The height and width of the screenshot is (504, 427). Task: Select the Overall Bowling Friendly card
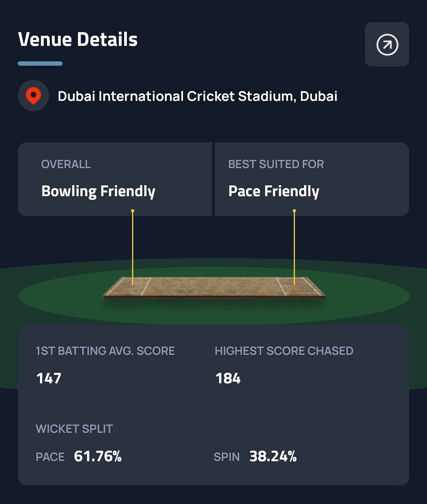pyautogui.click(x=115, y=179)
